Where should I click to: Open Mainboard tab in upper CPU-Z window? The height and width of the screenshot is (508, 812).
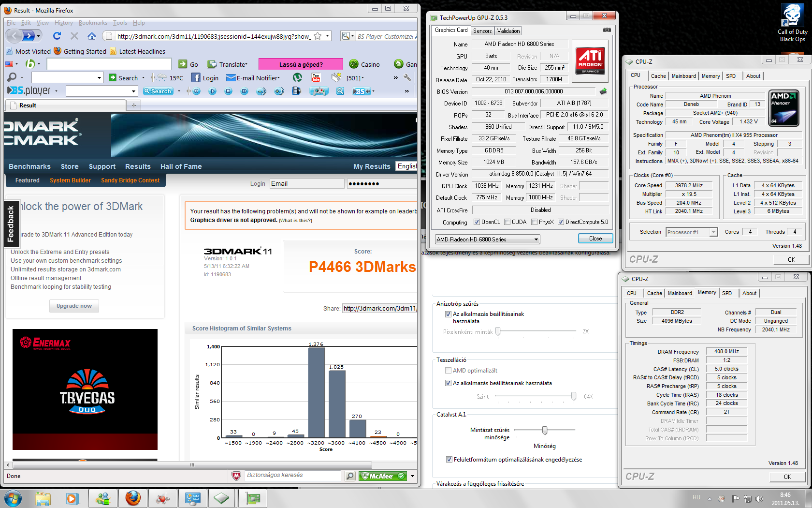click(x=684, y=76)
